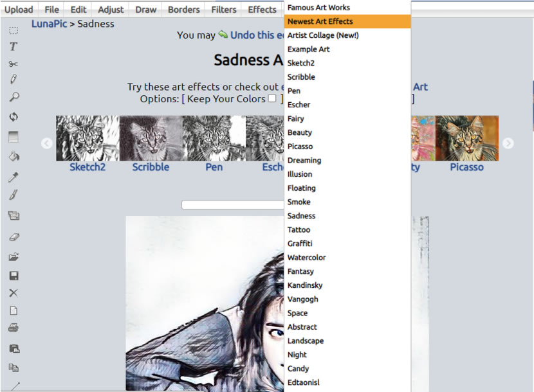Choose Artist Collage (New!) entry
534x392 pixels.
[347, 35]
